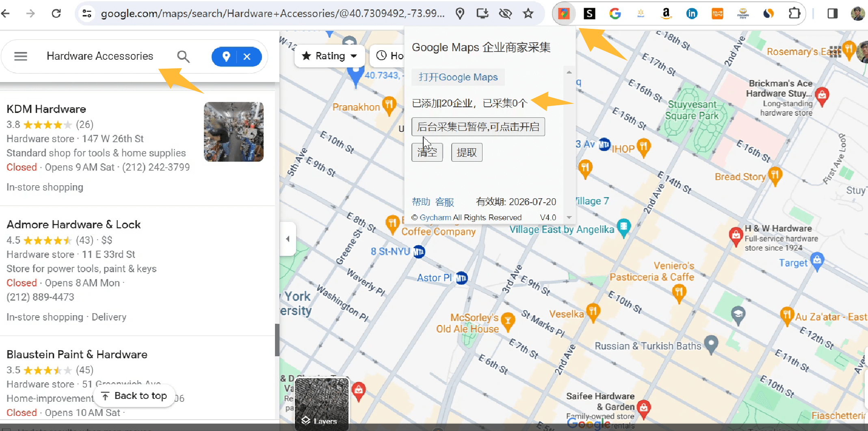This screenshot has height=431, width=868.
Task: Go back using the browser back arrow
Action: [x=5, y=13]
